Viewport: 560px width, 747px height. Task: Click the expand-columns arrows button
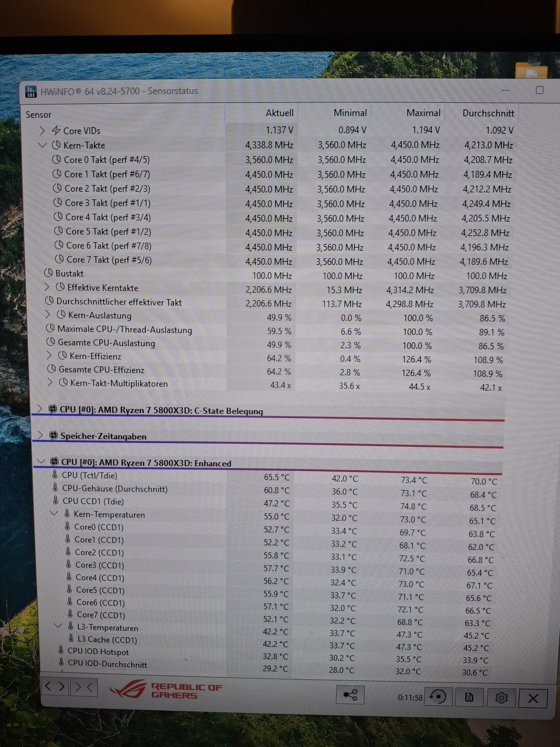click(x=55, y=686)
